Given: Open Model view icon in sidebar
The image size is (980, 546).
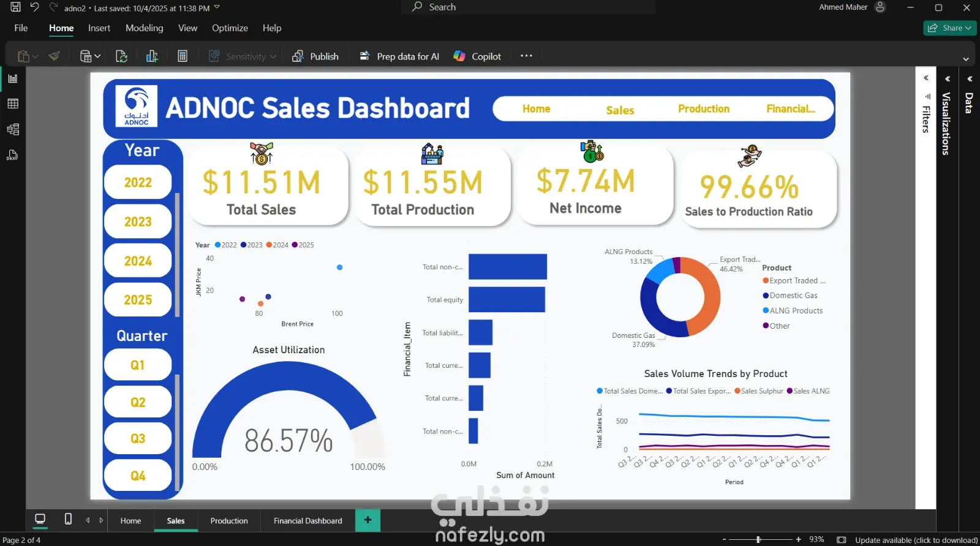Looking at the screenshot, I should (x=13, y=129).
